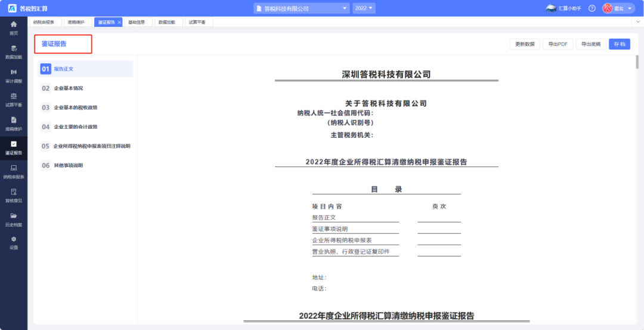Open 历史档案 sidebar folder item

[x=14, y=220]
